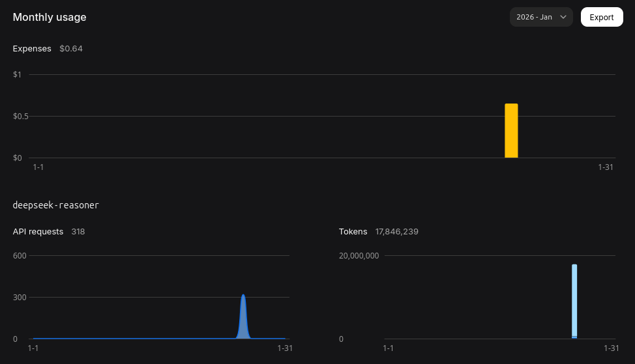Click the Monthly usage heading
635x364 pixels.
50,17
